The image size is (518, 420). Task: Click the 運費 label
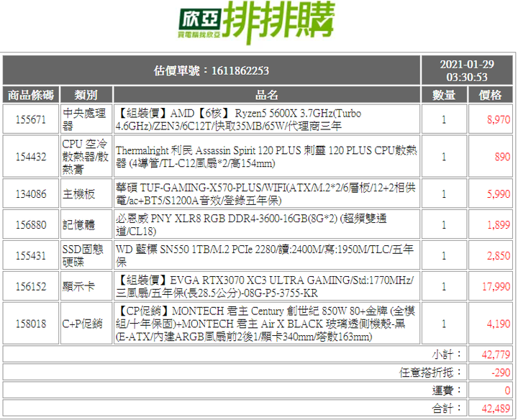(447, 391)
